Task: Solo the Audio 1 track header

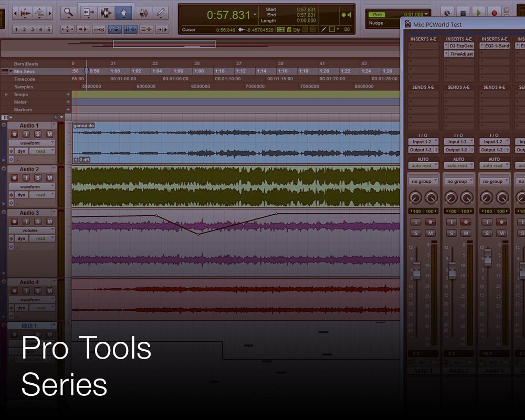Action: pos(38,134)
